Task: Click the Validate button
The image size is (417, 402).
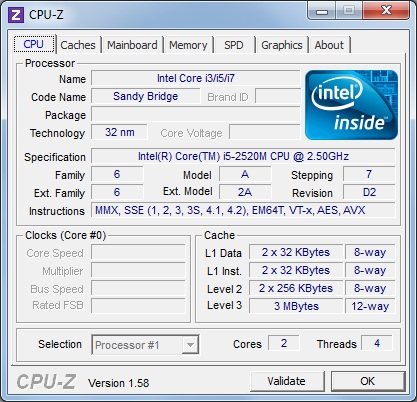Action: 287,381
